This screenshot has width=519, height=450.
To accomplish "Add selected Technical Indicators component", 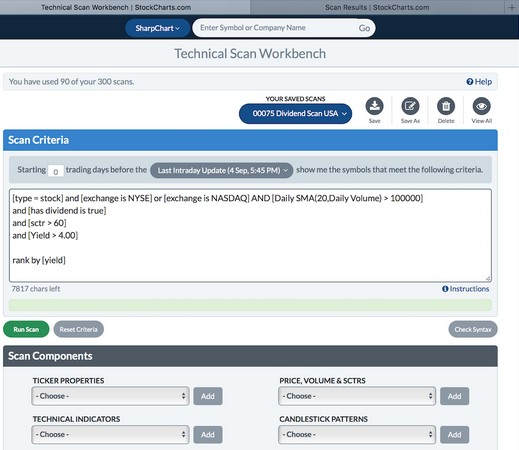I will point(208,434).
